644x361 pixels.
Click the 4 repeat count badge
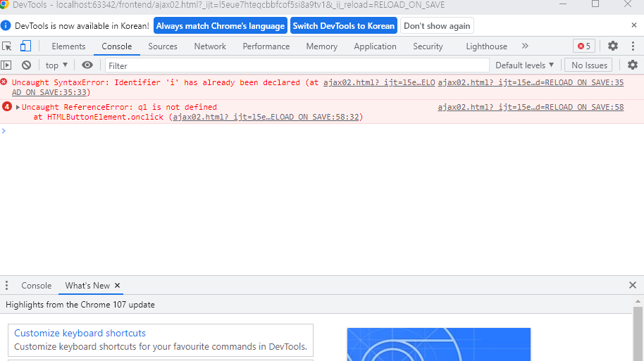pyautogui.click(x=7, y=107)
